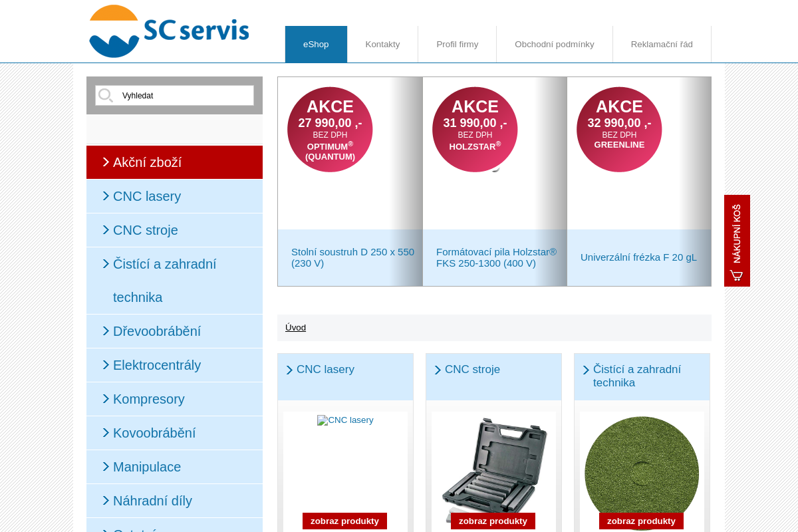Open CNC lasery category card heading
798x532 pixels.
point(325,370)
